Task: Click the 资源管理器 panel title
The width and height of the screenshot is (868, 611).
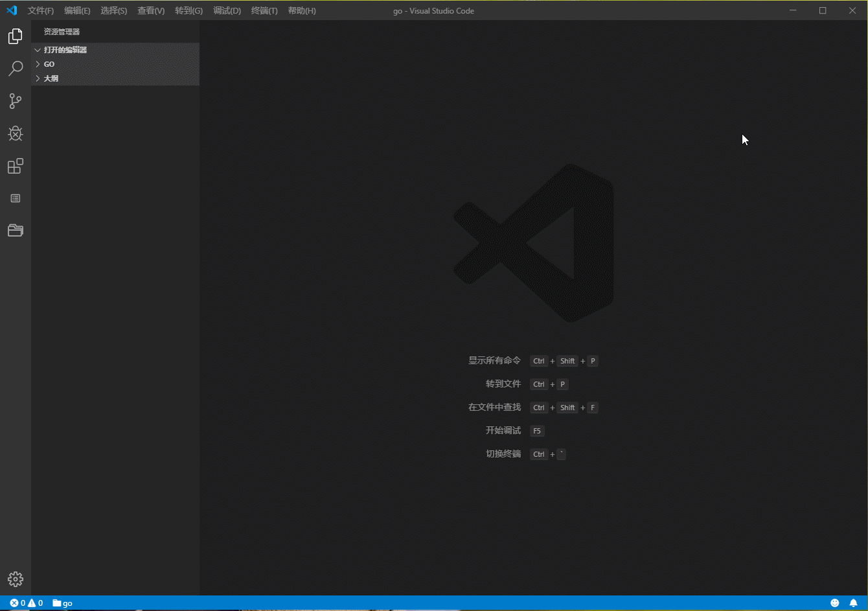Action: [62, 32]
